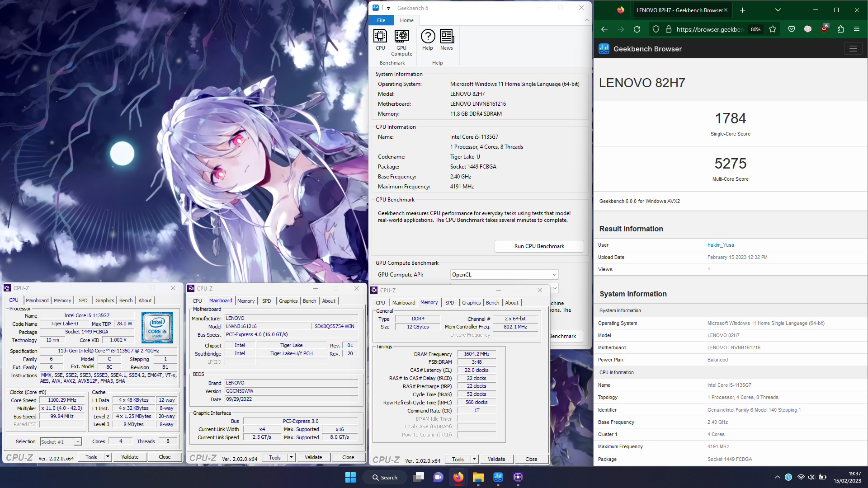Open Tools dropdown arrow in CPU-Z Mainboard window
Screen dimensions: 868x488
tap(292, 457)
